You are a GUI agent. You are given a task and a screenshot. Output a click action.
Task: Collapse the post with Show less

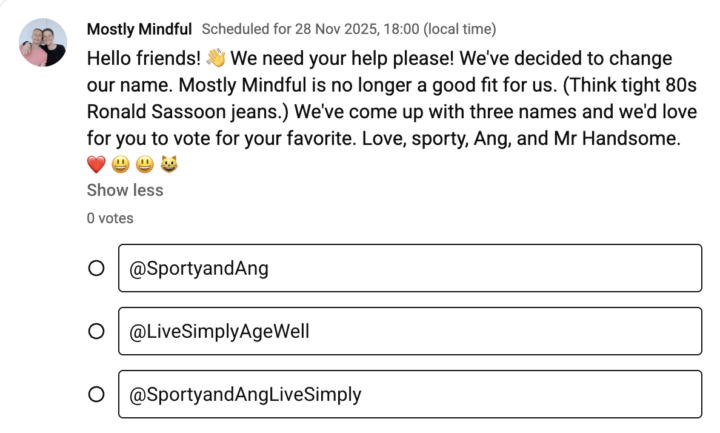coord(125,190)
